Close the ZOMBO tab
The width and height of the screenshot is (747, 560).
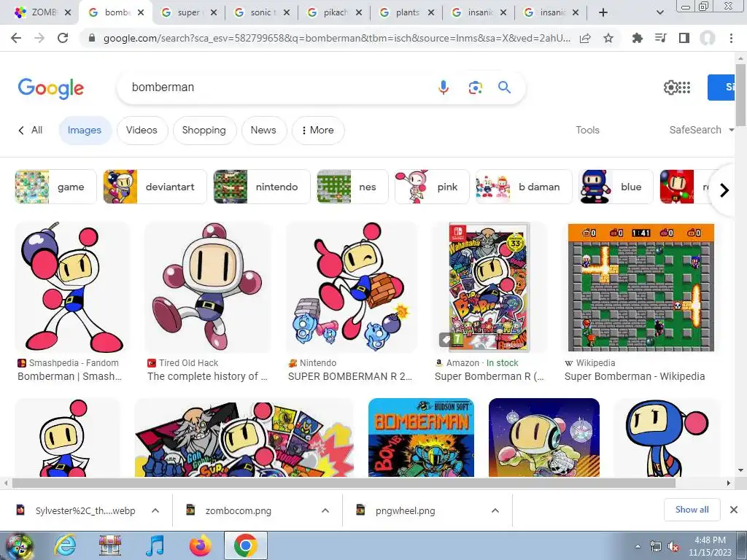point(68,13)
